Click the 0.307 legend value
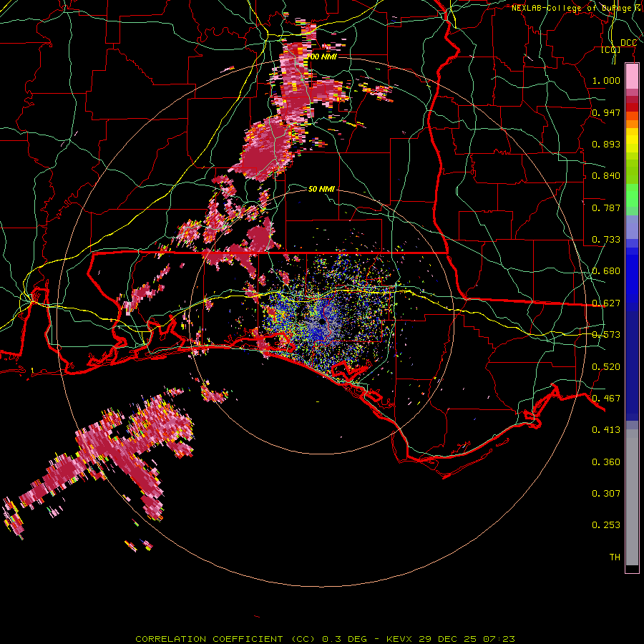 pyautogui.click(x=606, y=494)
